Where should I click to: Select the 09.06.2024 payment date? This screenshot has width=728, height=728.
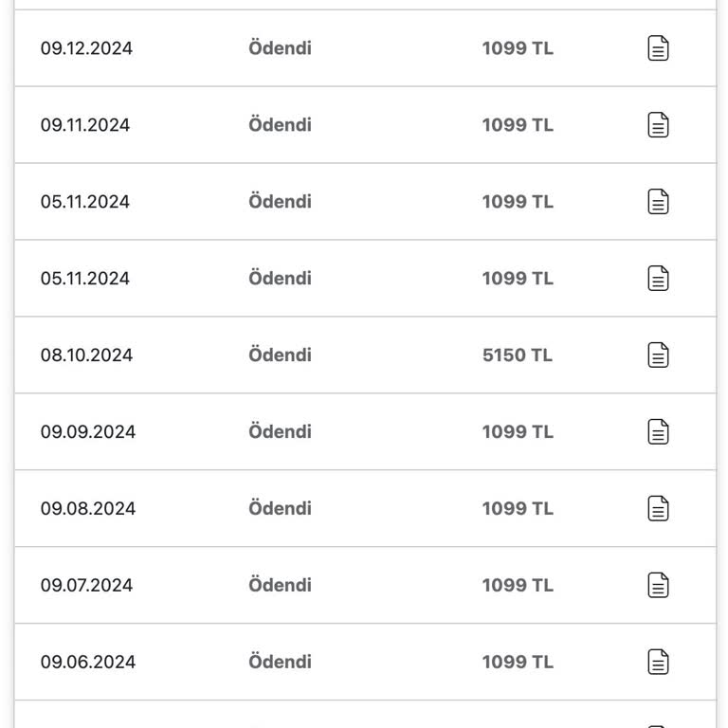coord(88,662)
